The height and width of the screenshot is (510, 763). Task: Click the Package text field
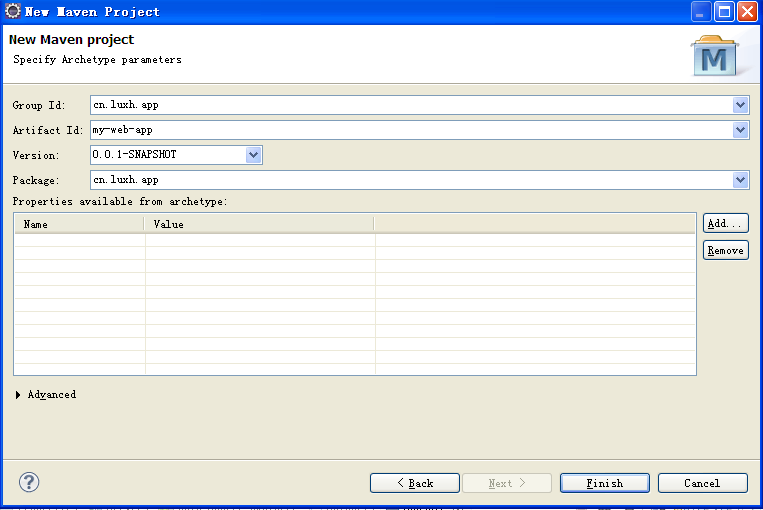412,180
